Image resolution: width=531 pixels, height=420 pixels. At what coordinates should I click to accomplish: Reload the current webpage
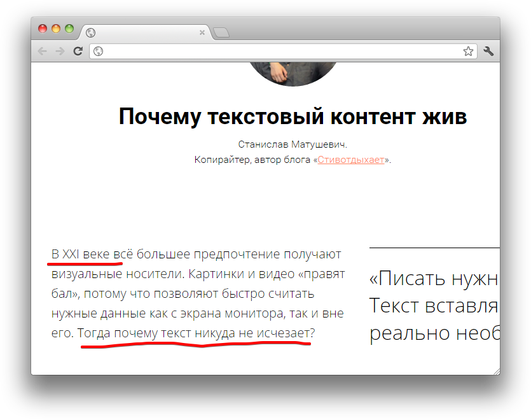tap(78, 51)
